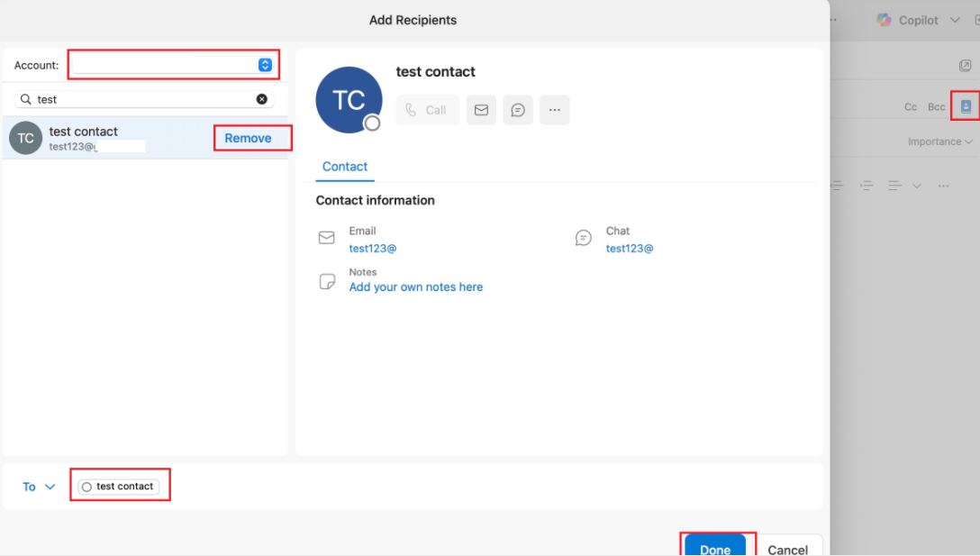Confirm recipients with the Done button

click(x=715, y=546)
